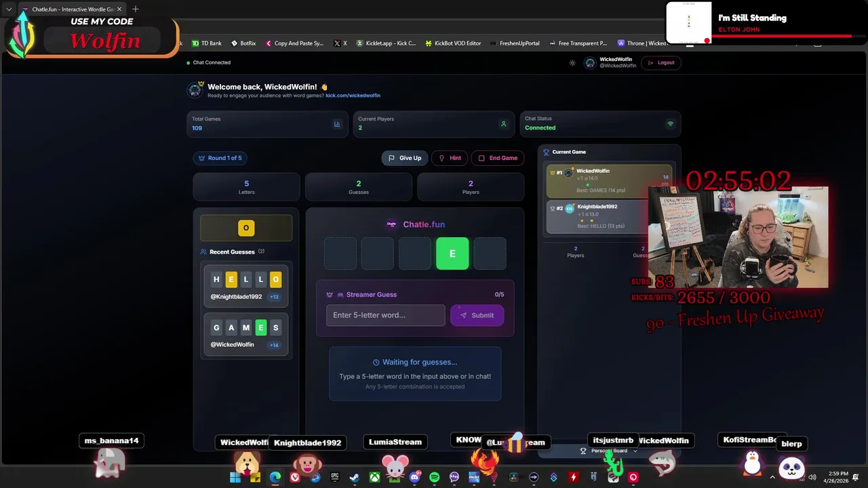Open the X bookmark
Viewport: 868px width, 488px height.
point(340,43)
